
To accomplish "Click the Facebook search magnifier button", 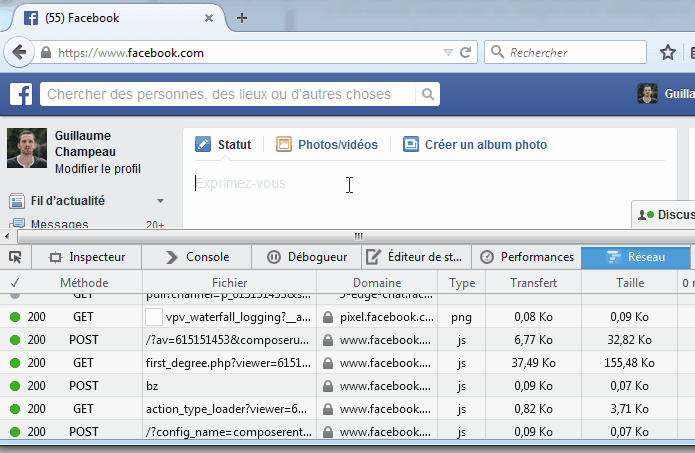I will point(428,94).
